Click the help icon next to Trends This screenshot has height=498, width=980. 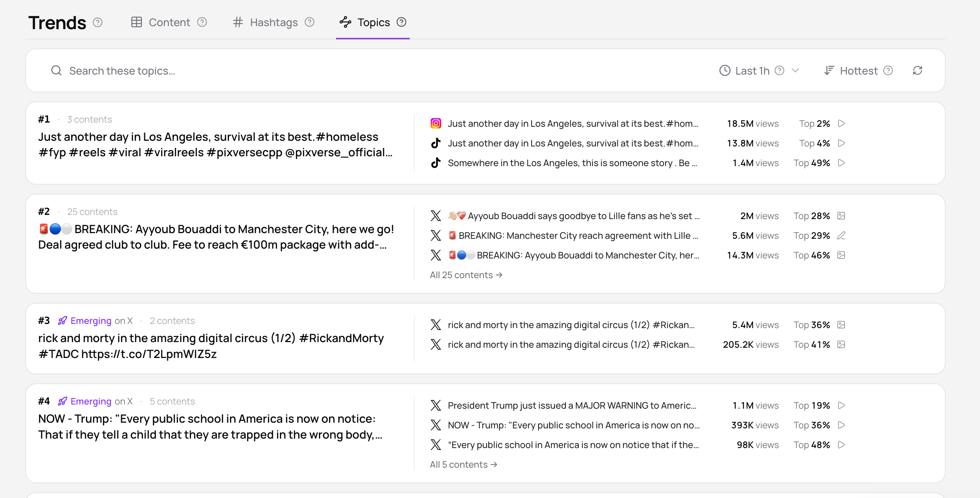pyautogui.click(x=98, y=22)
